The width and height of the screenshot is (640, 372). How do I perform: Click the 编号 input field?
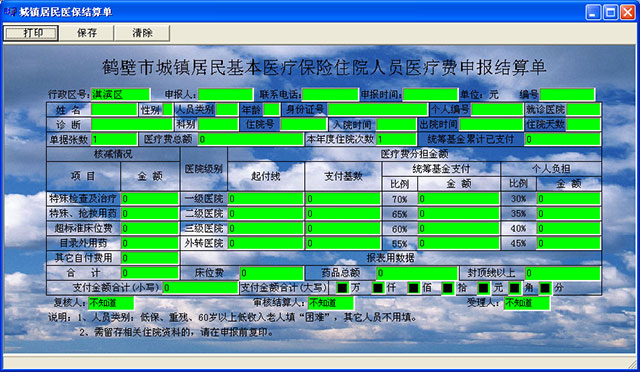(x=567, y=94)
